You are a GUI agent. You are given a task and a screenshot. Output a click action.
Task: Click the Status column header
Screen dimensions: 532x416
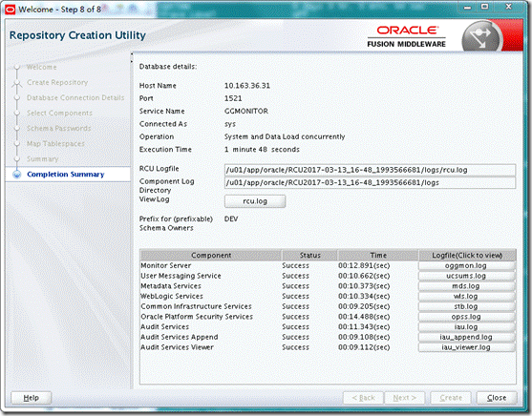[x=309, y=256]
